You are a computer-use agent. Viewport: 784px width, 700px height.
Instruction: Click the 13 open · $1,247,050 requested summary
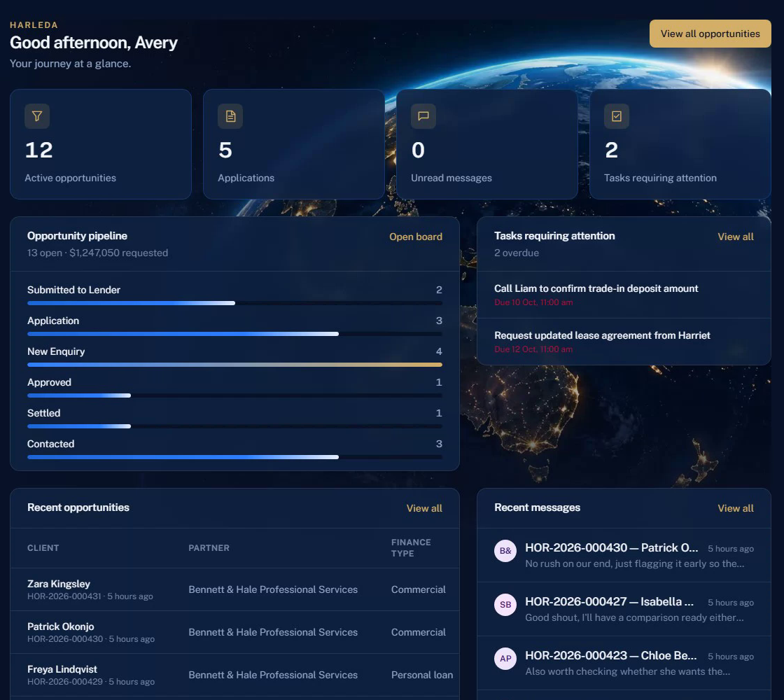coord(97,253)
